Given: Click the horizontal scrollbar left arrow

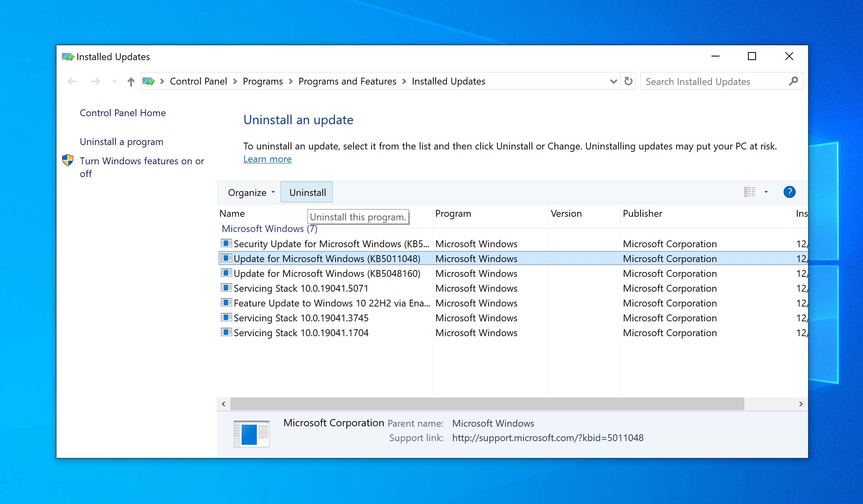Looking at the screenshot, I should [224, 404].
